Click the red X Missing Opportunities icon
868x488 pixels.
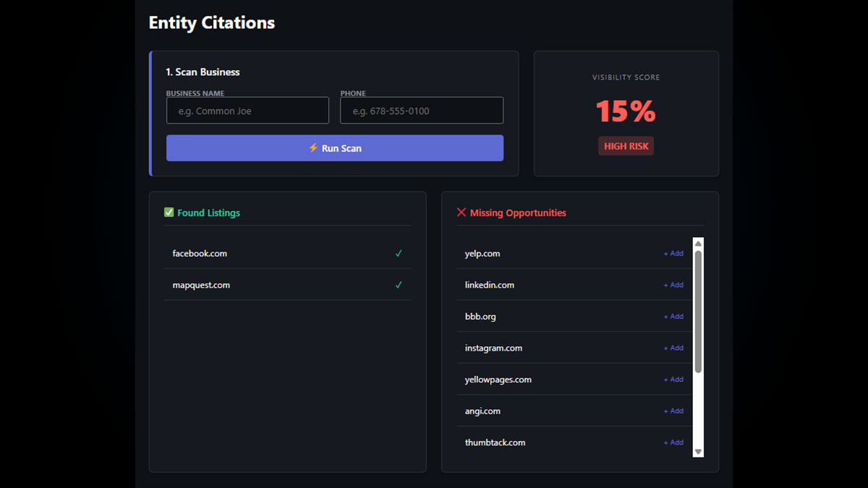(x=461, y=213)
